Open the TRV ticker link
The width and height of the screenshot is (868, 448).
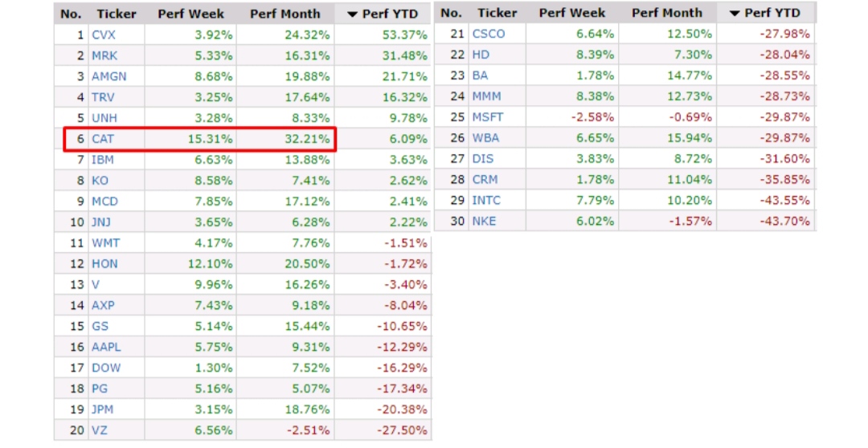point(103,97)
